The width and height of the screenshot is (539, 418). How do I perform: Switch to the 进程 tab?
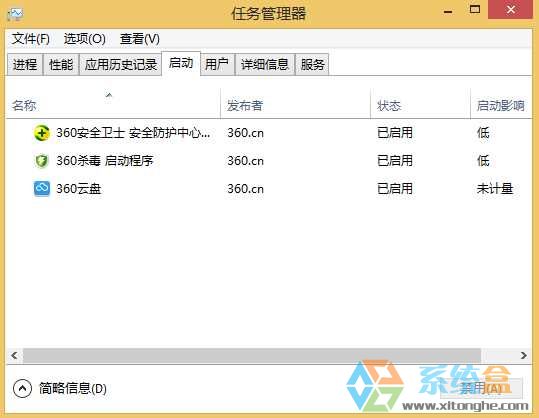pos(25,64)
